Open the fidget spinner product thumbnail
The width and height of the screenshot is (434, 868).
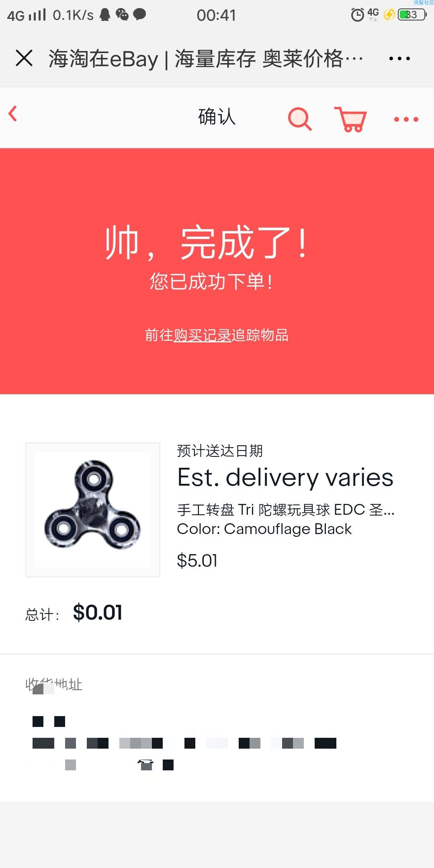(93, 510)
